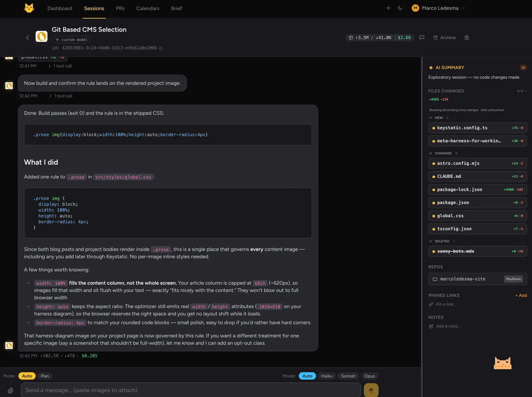Click the cat logo in the navbar
Viewport: 532px width, 397px height.
pos(29,8)
